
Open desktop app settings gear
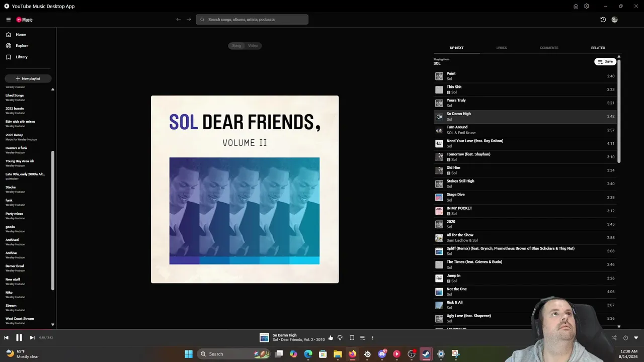587,6
